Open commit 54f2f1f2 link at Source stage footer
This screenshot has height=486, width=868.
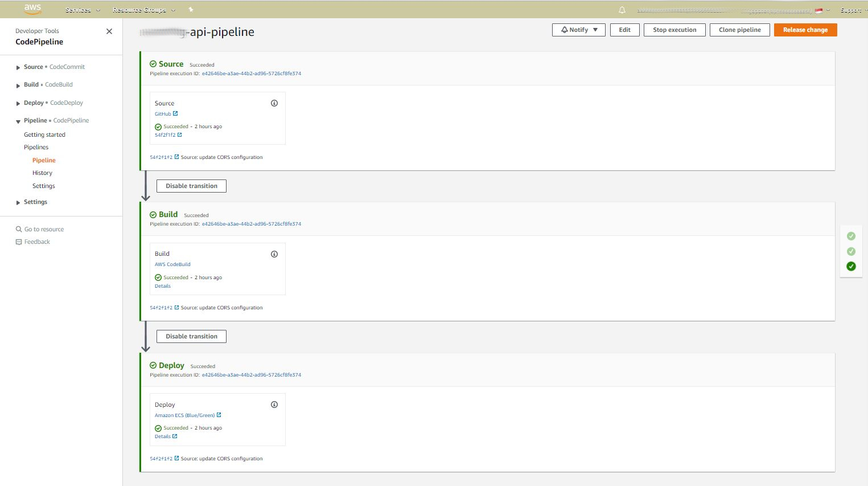[x=161, y=157]
